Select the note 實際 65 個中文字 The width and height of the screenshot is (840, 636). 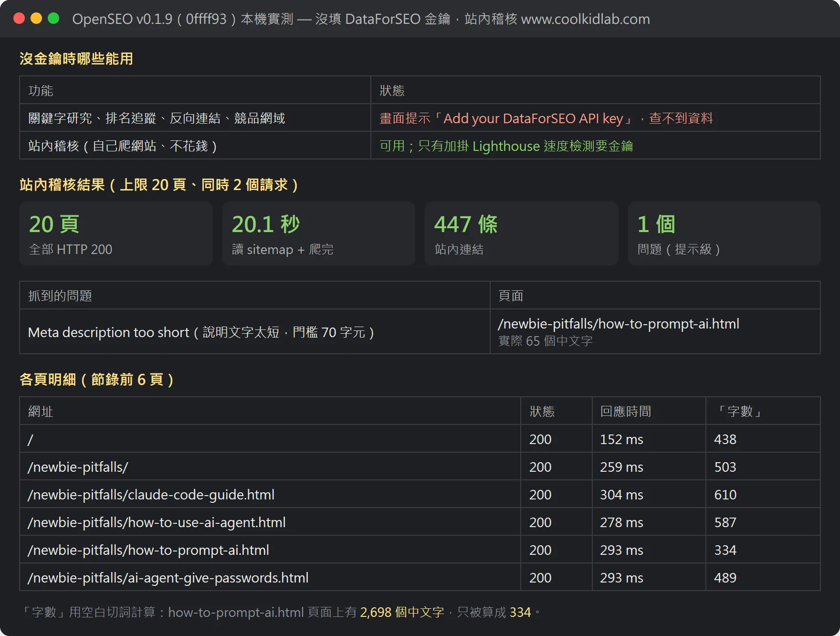click(x=546, y=341)
